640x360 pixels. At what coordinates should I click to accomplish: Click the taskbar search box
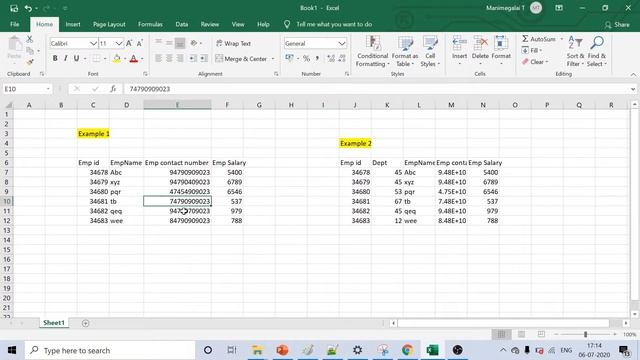[x=109, y=350]
